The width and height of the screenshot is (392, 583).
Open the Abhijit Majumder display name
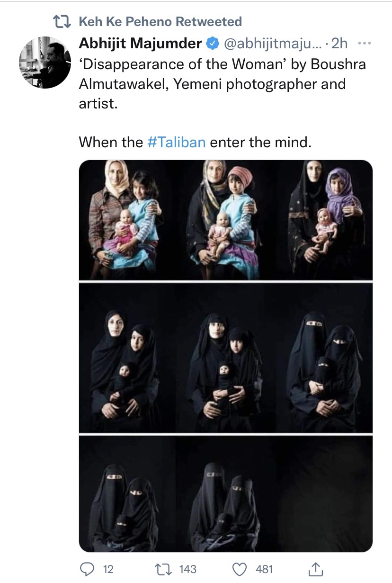tap(140, 44)
